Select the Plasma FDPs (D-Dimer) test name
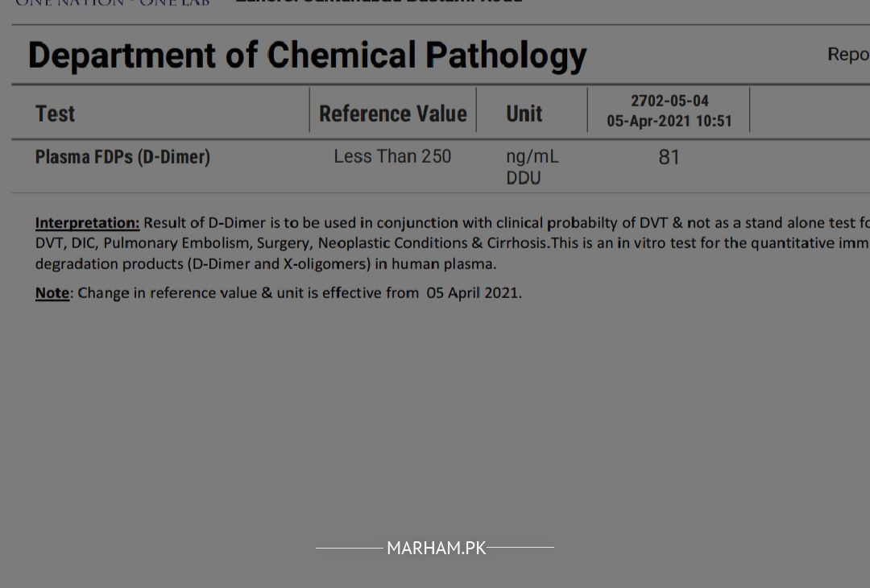The width and height of the screenshot is (870, 588). coord(122,157)
